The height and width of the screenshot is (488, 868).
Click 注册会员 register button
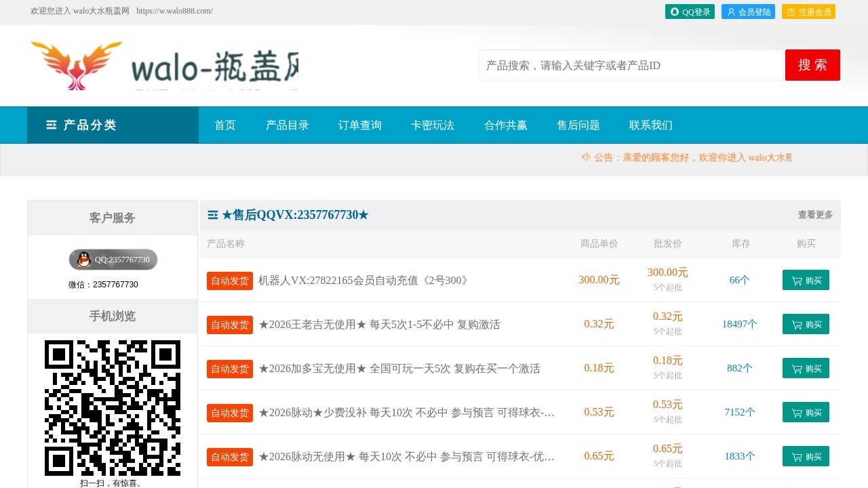pos(808,12)
